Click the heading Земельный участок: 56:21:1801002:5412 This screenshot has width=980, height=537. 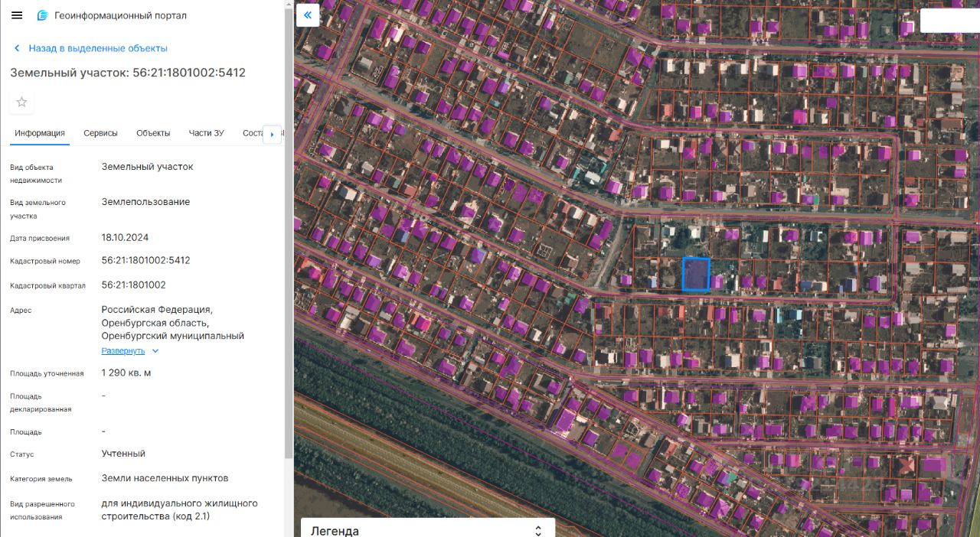tap(128, 73)
